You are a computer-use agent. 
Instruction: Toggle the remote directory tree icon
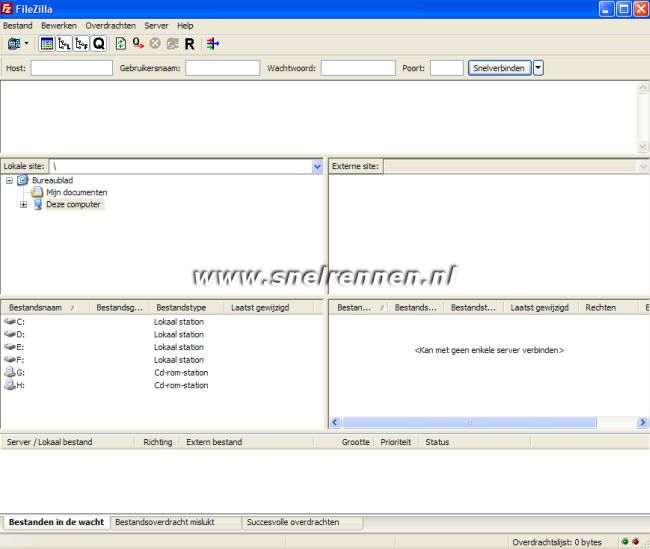(x=81, y=44)
